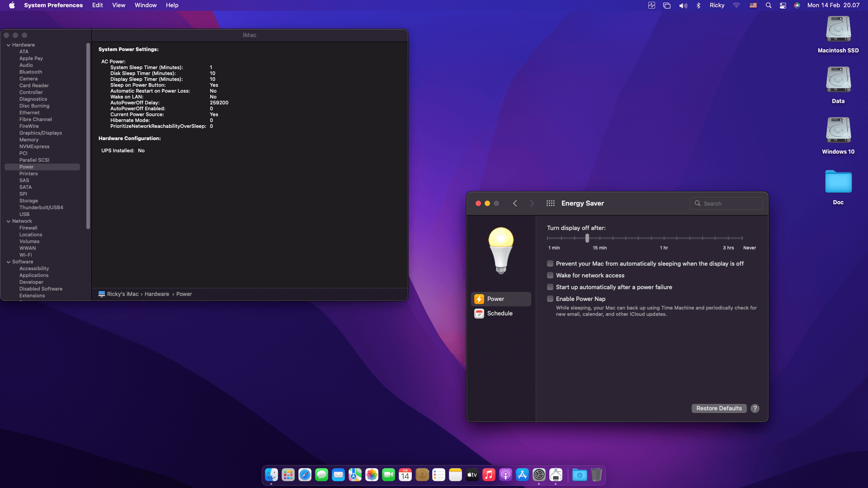Open Trash in the Dock

pos(596,475)
